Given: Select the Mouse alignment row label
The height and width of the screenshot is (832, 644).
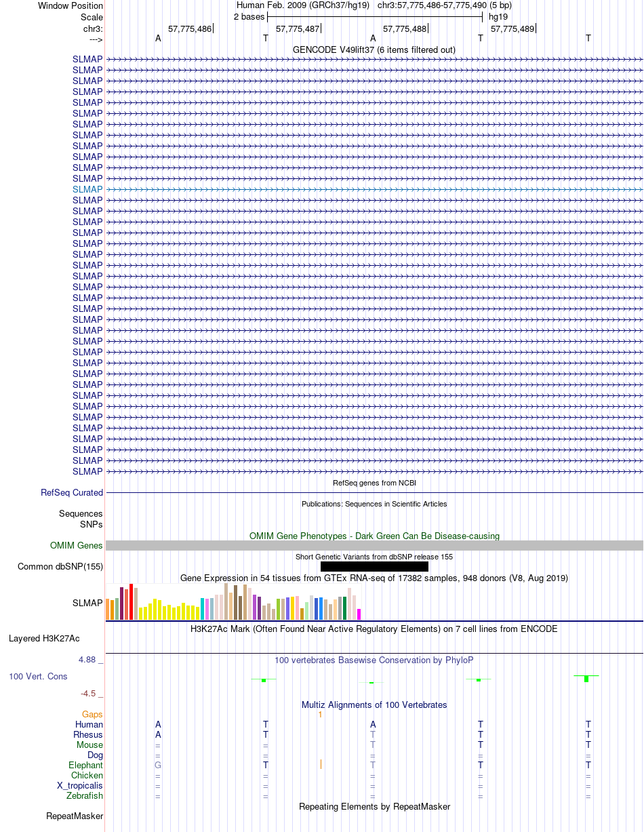Looking at the screenshot, I should (x=90, y=745).
